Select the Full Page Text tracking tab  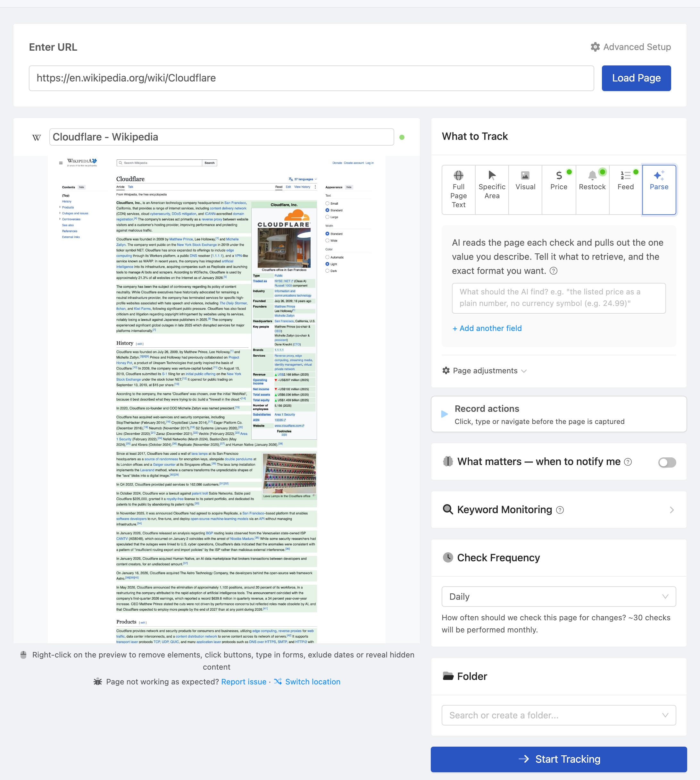click(x=458, y=190)
